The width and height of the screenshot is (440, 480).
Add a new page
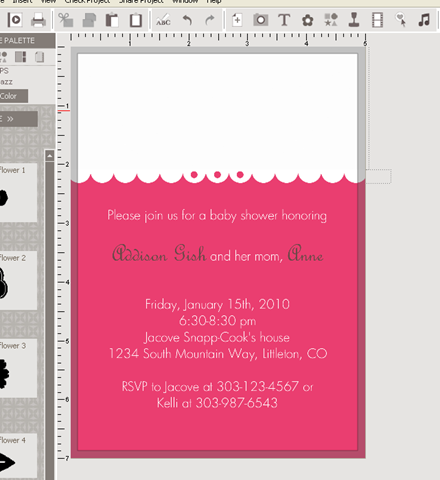(237, 20)
